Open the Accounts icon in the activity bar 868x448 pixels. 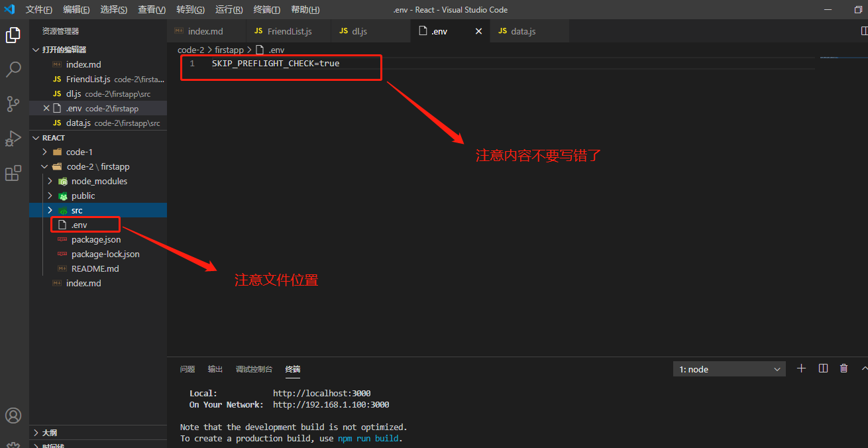pos(14,416)
